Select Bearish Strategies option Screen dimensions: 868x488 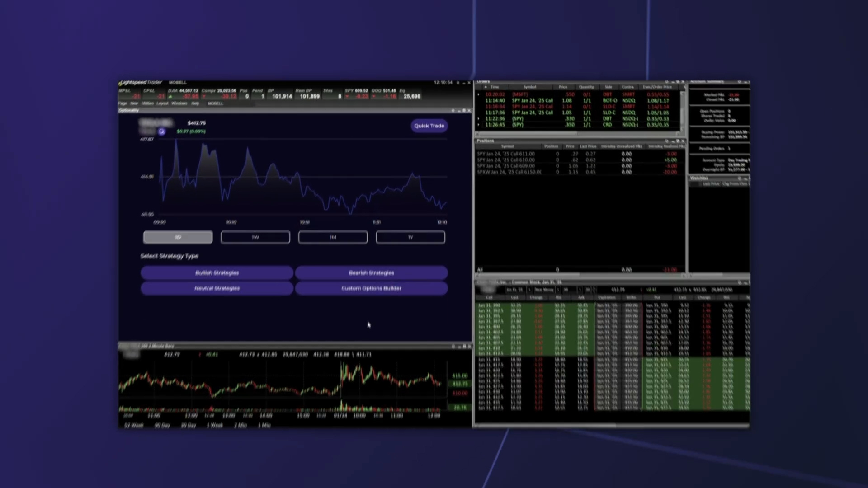coord(371,273)
